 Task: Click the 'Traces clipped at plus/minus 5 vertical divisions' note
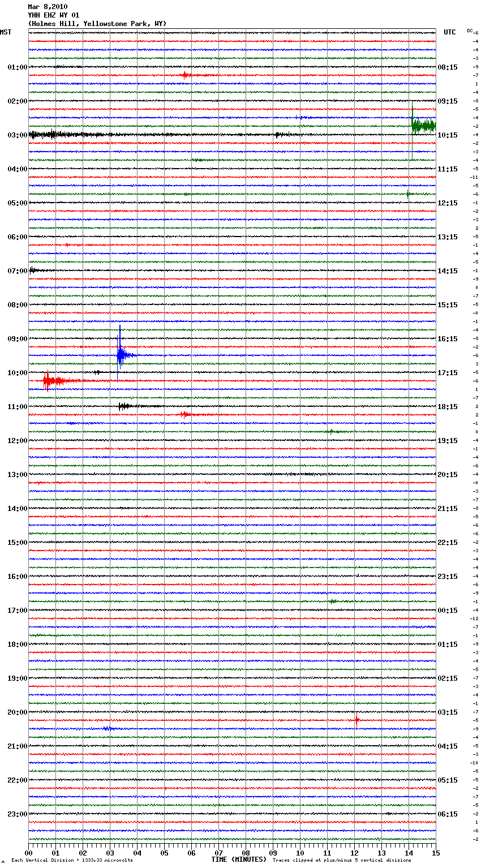(342, 860)
